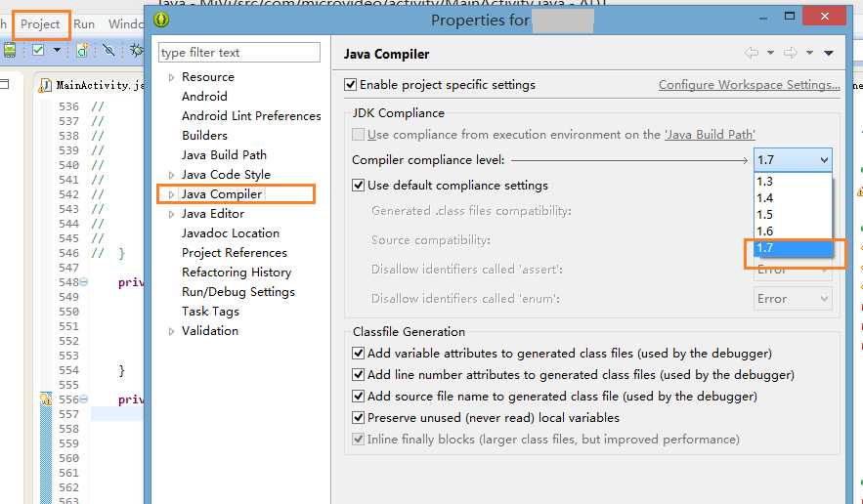This screenshot has width=863, height=504.
Task: Click the Inline finally blocks checkbox
Action: (x=359, y=440)
